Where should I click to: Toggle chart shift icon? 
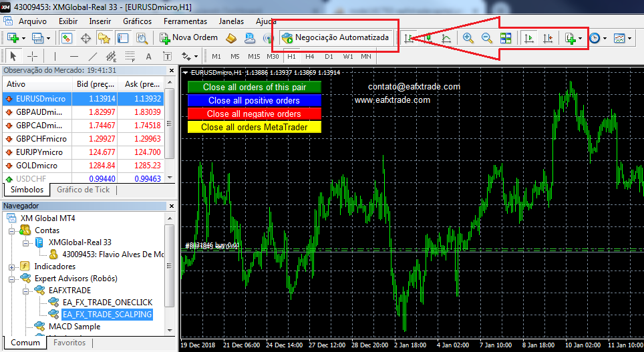tap(548, 38)
